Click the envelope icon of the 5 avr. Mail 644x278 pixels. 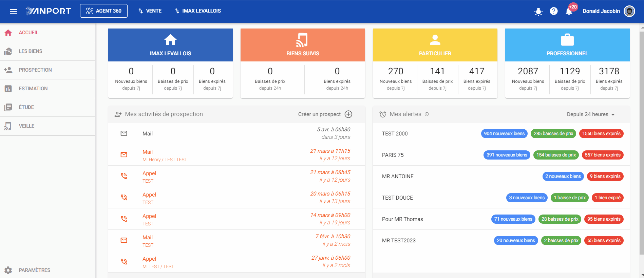[x=124, y=133]
